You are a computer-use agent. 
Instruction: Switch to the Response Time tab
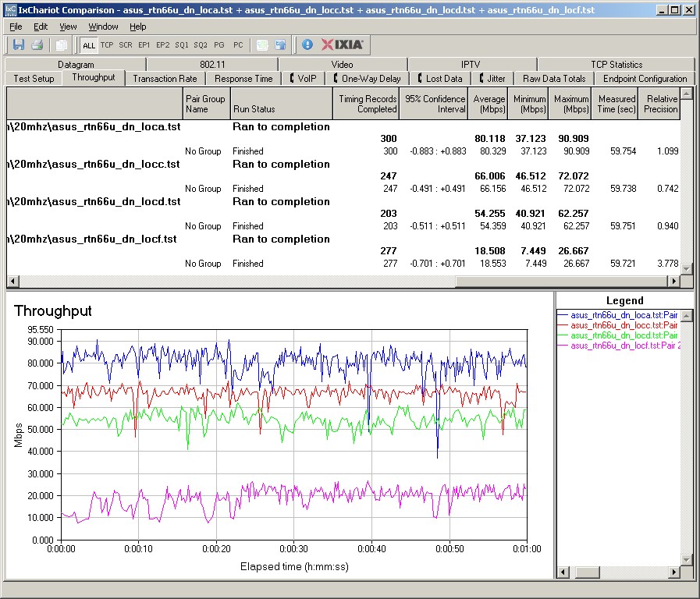pos(243,79)
